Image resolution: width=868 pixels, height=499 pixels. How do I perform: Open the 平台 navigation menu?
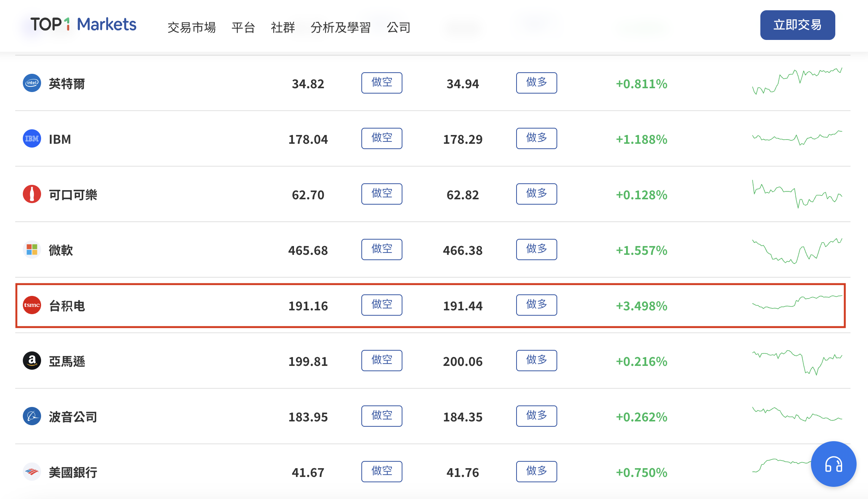pyautogui.click(x=243, y=27)
